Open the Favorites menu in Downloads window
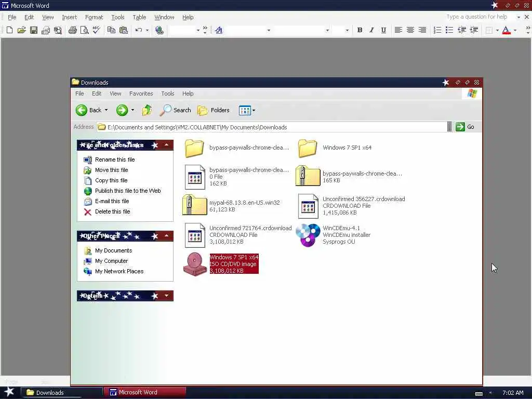Viewport: 532px width, 399px height. (x=141, y=94)
